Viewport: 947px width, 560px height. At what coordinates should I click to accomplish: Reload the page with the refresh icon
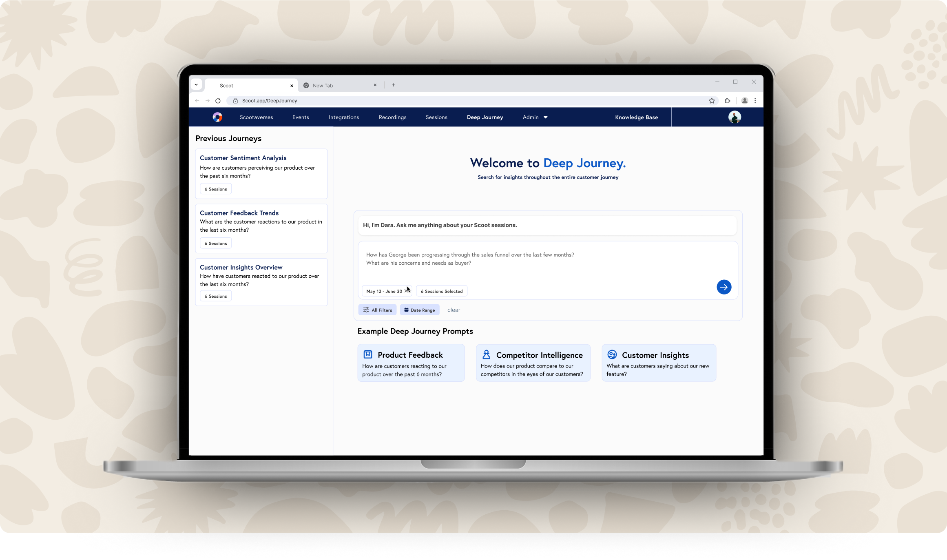point(218,101)
